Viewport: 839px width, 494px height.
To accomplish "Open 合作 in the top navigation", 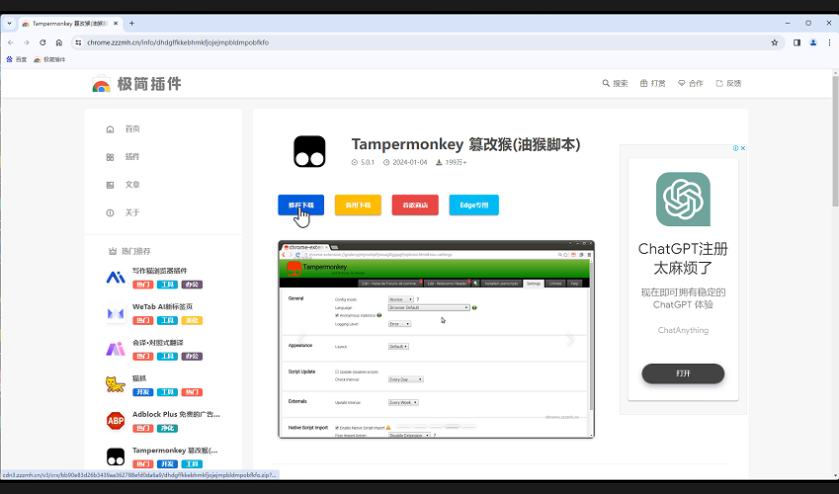I will point(691,83).
